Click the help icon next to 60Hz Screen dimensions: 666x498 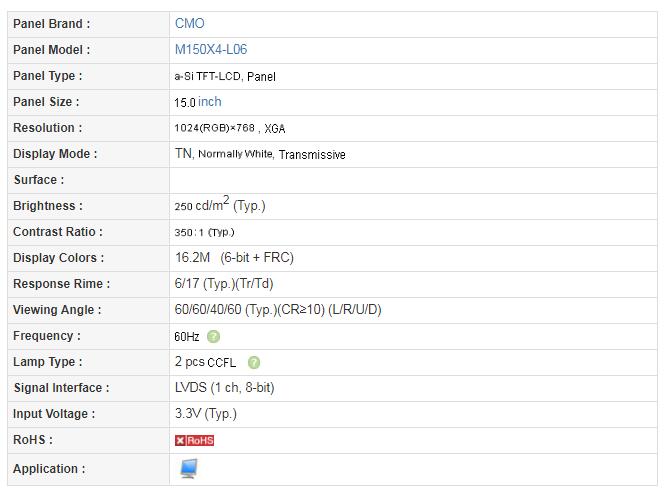coord(213,337)
